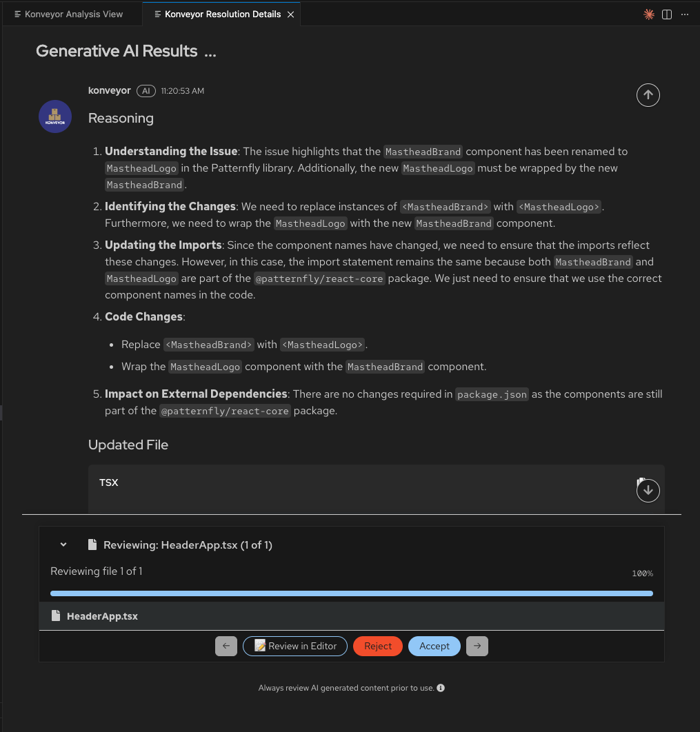Click the document icon beside Reviewing: HeaderApp.tsx

tap(92, 545)
